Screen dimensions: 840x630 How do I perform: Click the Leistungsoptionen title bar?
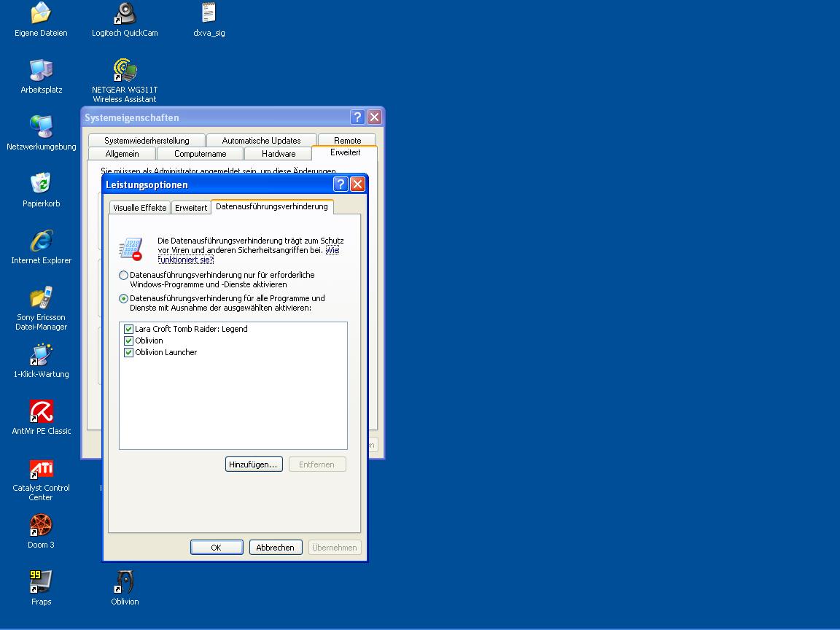click(x=217, y=184)
